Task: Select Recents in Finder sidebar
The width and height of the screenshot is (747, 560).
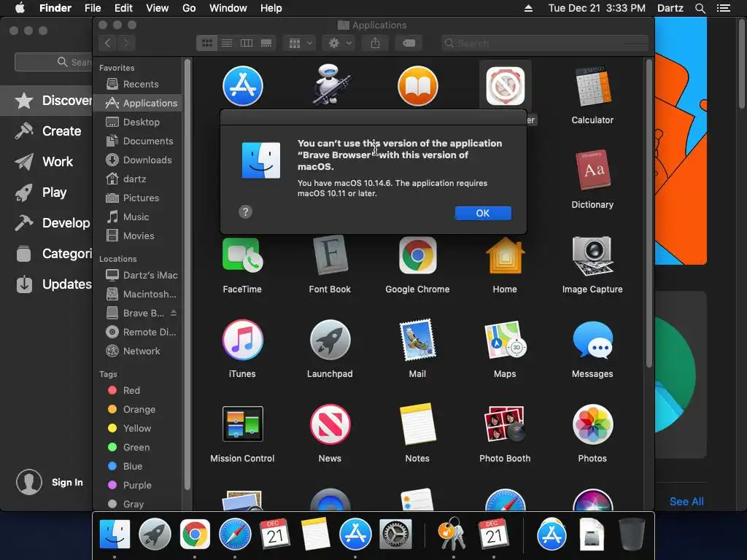Action: (137, 84)
